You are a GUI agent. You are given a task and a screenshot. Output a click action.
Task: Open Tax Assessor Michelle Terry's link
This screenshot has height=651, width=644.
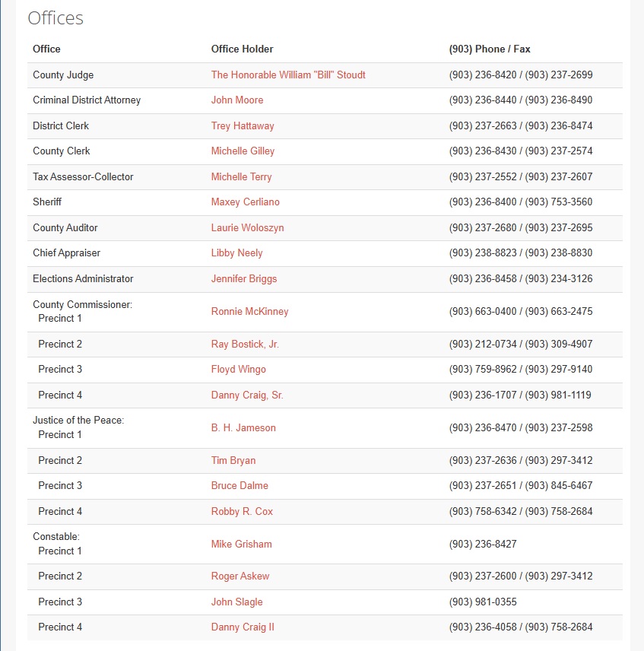[241, 177]
